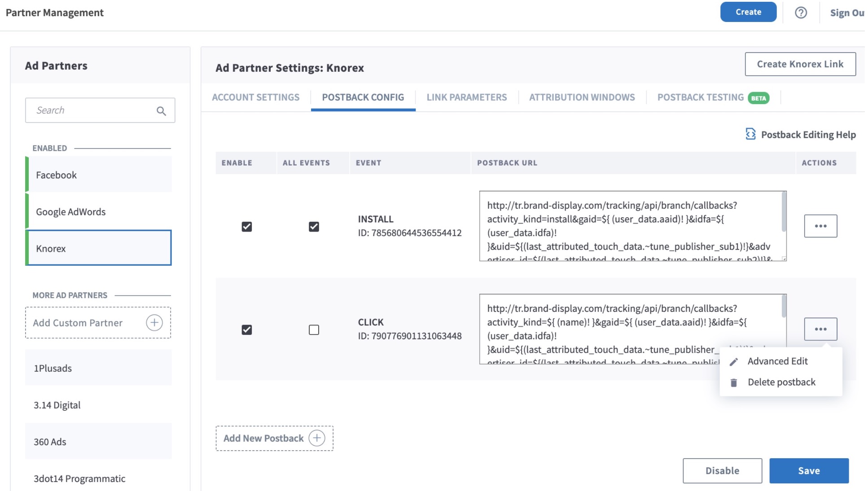Click the plus icon in Add New Postback
The height and width of the screenshot is (491, 868).
(317, 438)
